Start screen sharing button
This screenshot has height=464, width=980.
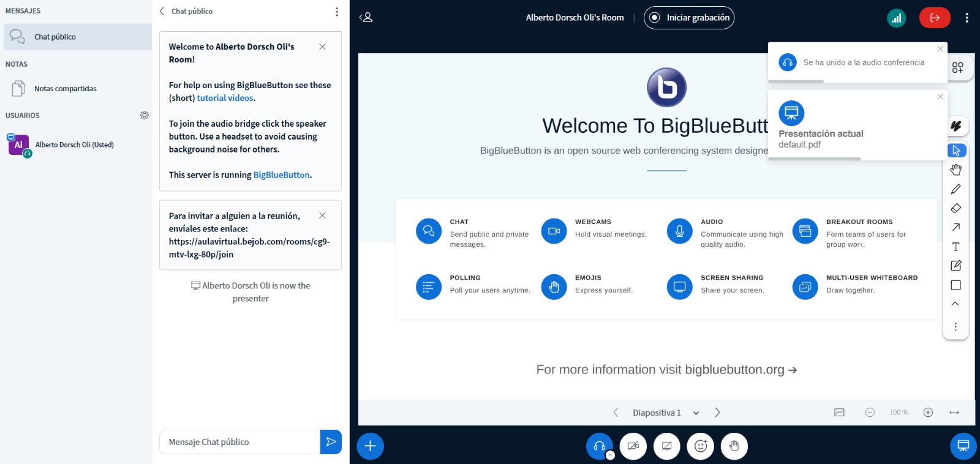667,446
